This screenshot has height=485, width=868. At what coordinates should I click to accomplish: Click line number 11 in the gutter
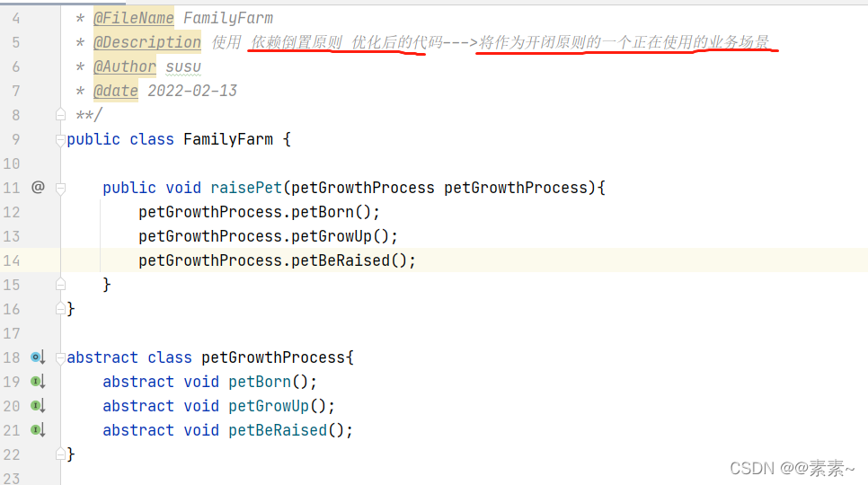(12, 188)
